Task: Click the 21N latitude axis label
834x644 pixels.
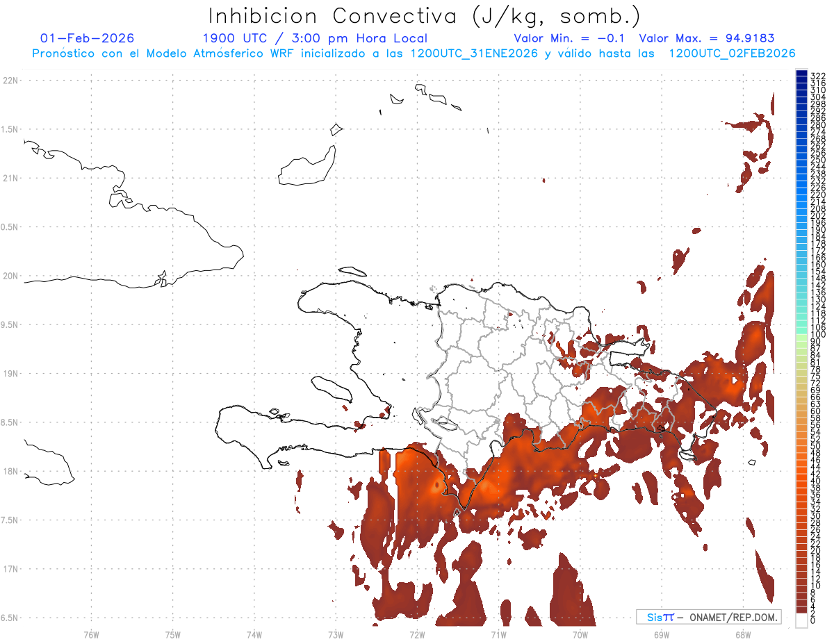Action: [x=10, y=178]
